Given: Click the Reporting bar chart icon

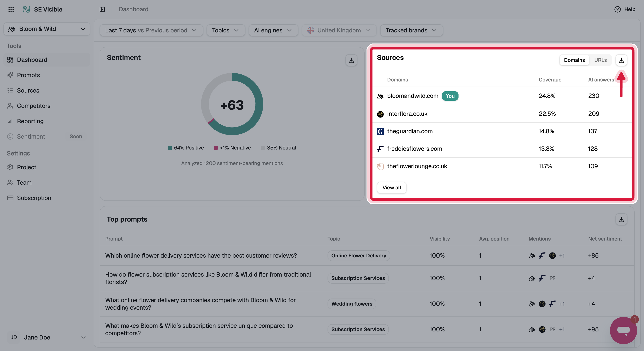Looking at the screenshot, I should 10,121.
